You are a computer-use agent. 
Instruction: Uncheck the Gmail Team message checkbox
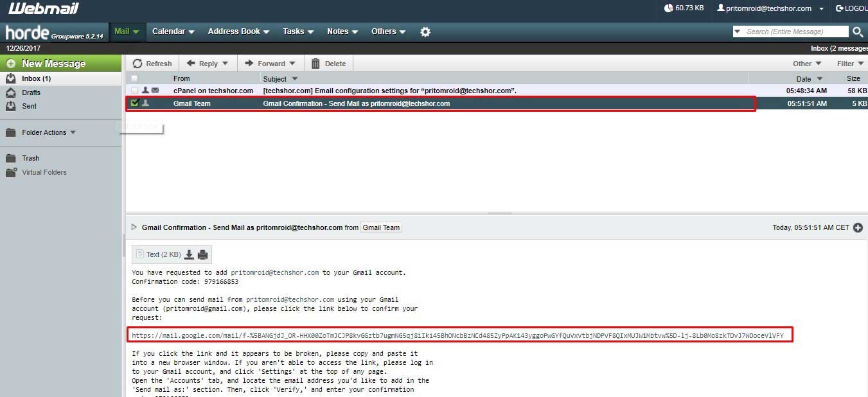coord(135,103)
